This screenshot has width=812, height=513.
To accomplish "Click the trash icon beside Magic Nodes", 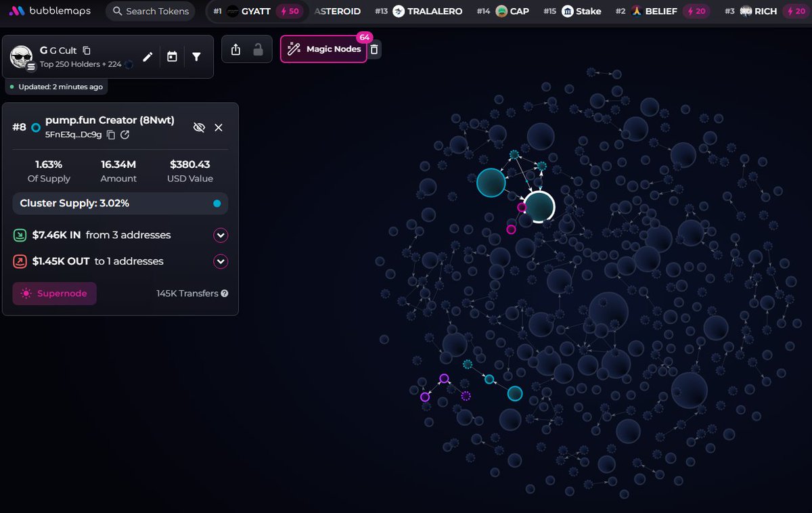I will point(375,49).
